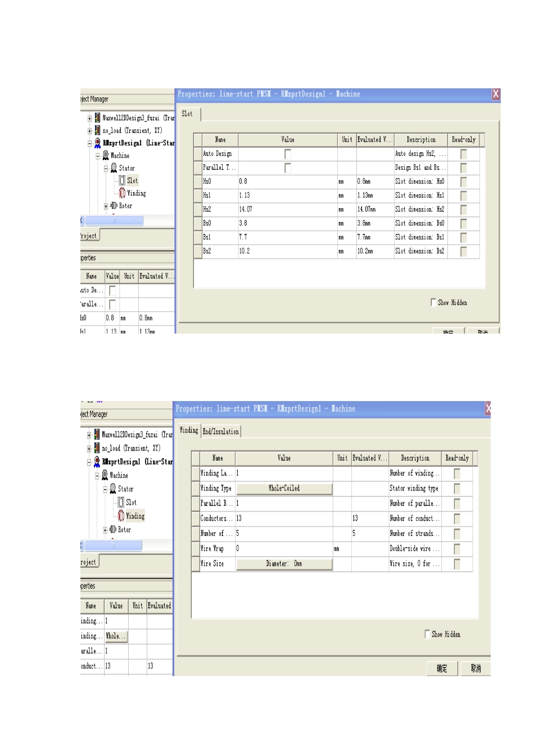This screenshot has height=756, width=534.
Task: Cancel Winding dialog with 取消 button
Action: click(476, 668)
